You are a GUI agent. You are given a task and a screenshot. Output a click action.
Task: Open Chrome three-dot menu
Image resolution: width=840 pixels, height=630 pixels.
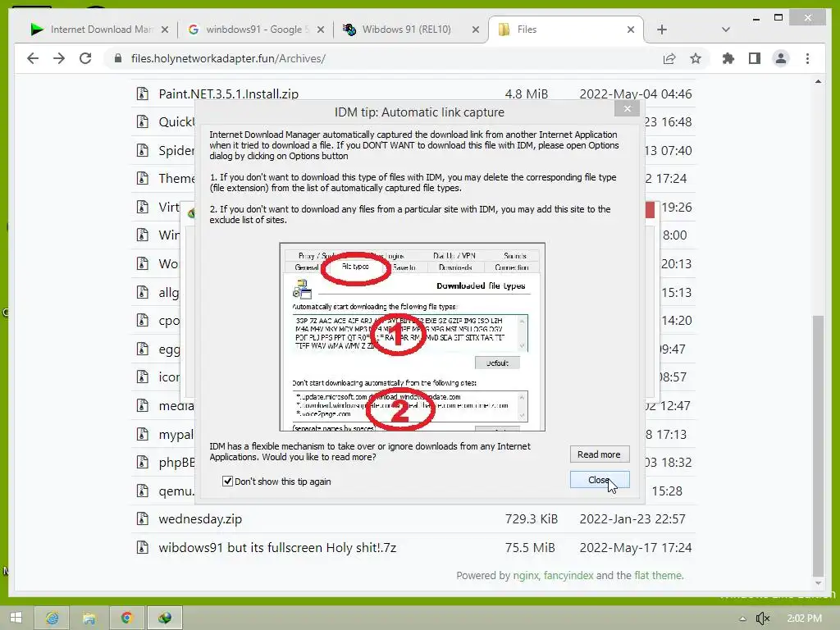807,58
